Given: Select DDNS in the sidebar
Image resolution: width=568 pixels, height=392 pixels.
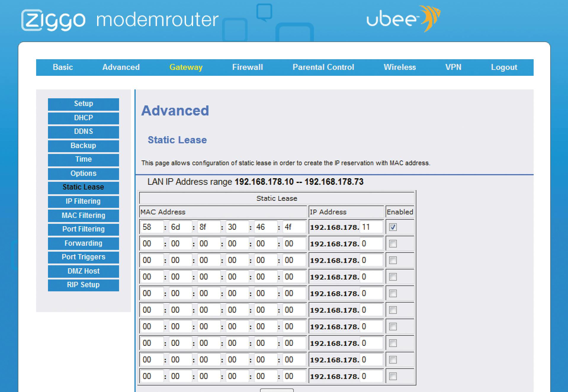Looking at the screenshot, I should tap(84, 132).
